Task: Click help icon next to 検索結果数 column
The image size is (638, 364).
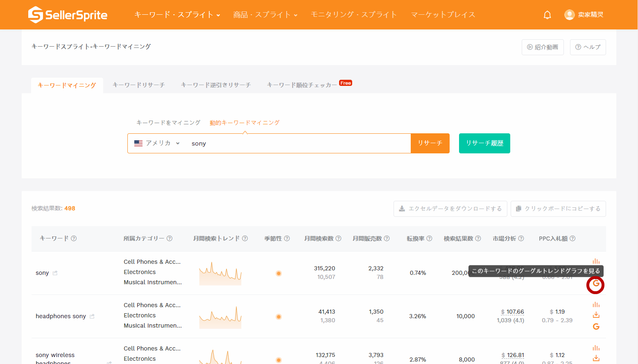Action: pyautogui.click(x=478, y=238)
